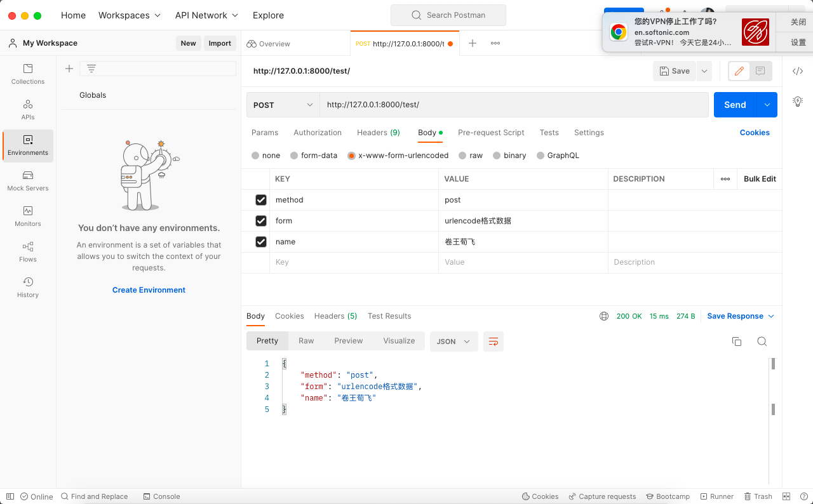
Task: Click the Save button
Action: click(675, 71)
